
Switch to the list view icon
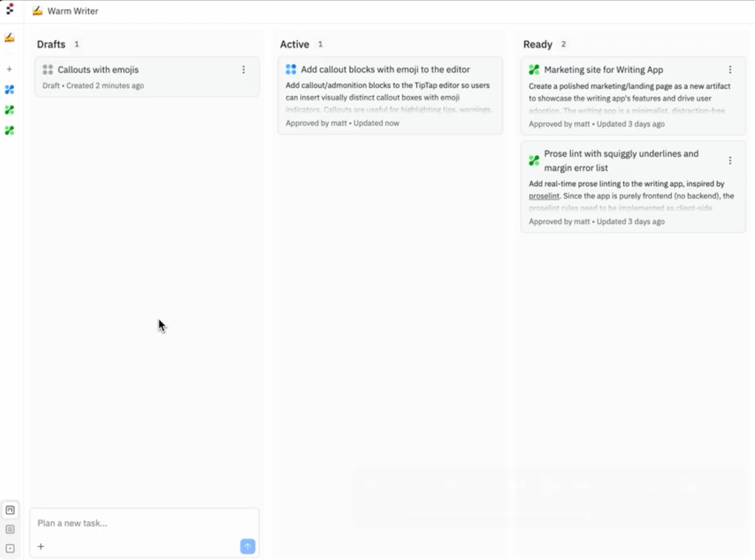[x=10, y=529]
